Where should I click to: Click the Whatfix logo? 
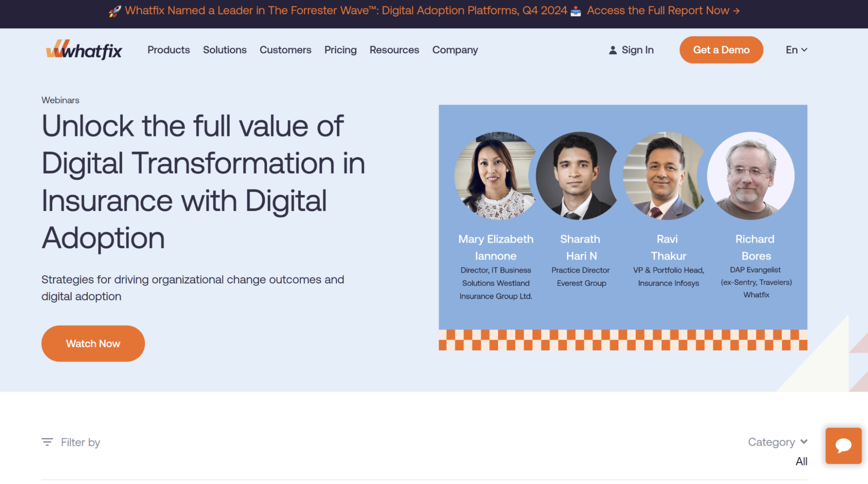(x=84, y=50)
